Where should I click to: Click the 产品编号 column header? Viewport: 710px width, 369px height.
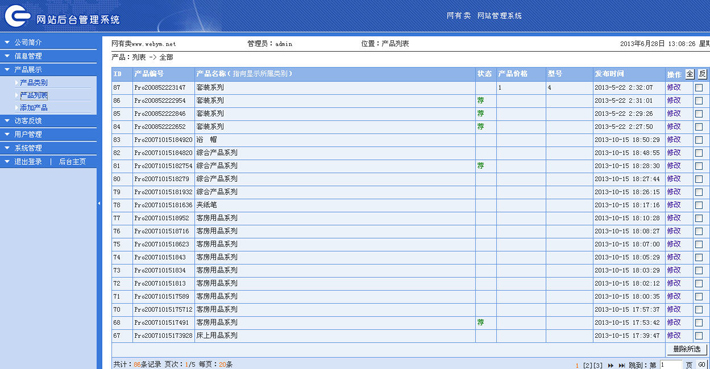149,74
